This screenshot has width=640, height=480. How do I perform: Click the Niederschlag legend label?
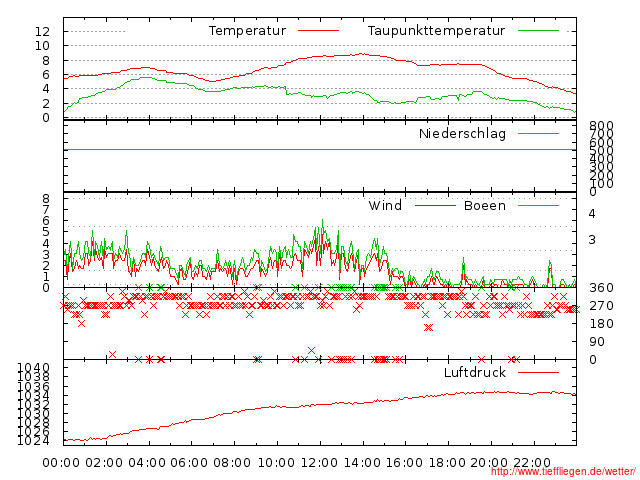point(462,133)
